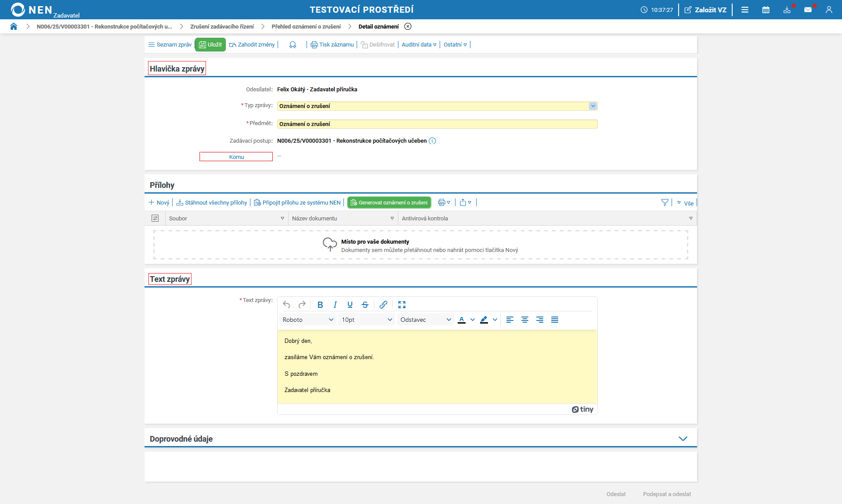Click the user profile icon
842x504 pixels.
[x=829, y=10]
